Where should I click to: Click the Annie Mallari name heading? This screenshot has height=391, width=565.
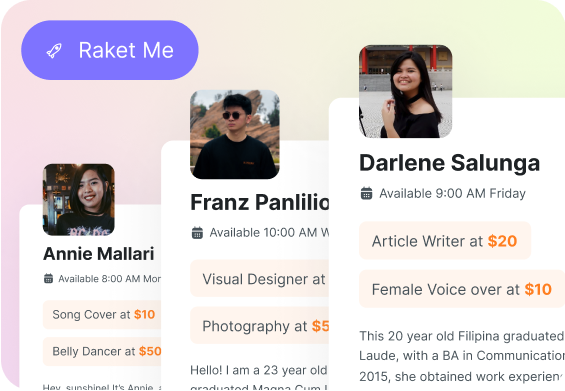coord(99,254)
